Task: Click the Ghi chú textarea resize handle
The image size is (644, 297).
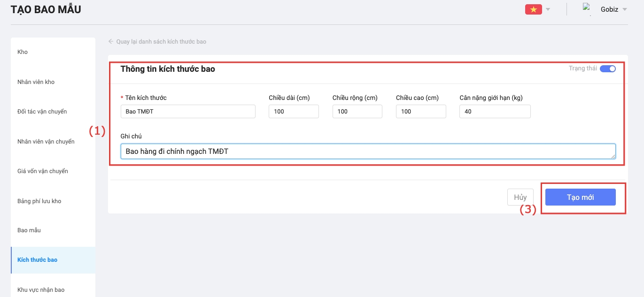Action: coord(613,156)
